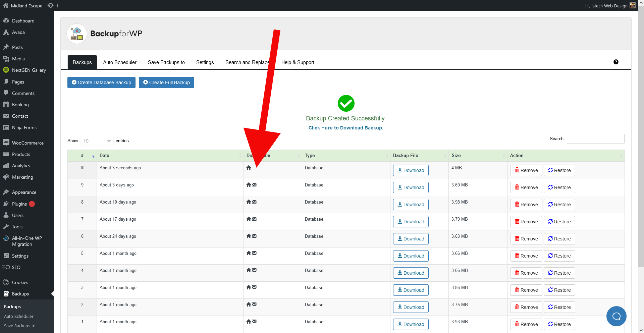Open Midland Escape site name in admin bar
This screenshot has height=333, width=644.
(26, 6)
